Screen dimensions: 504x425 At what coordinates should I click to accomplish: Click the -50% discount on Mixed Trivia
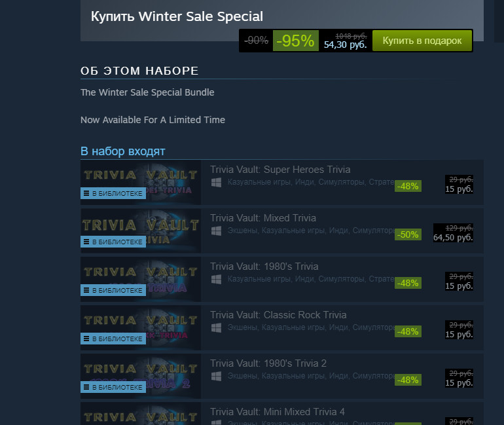pos(408,234)
